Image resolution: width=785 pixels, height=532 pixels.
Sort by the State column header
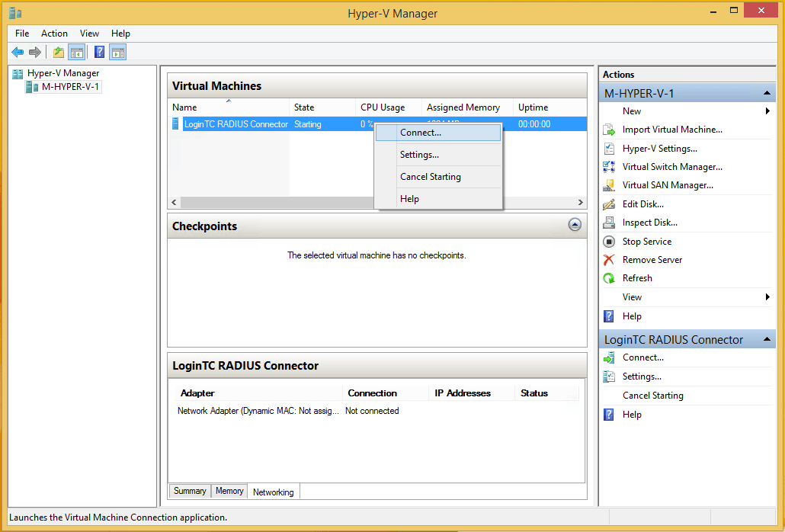coord(322,107)
